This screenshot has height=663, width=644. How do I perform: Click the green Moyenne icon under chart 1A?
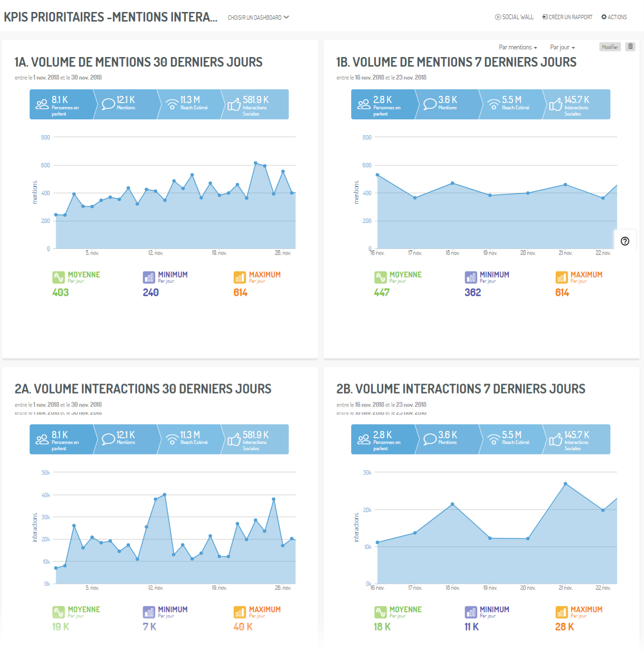point(58,277)
